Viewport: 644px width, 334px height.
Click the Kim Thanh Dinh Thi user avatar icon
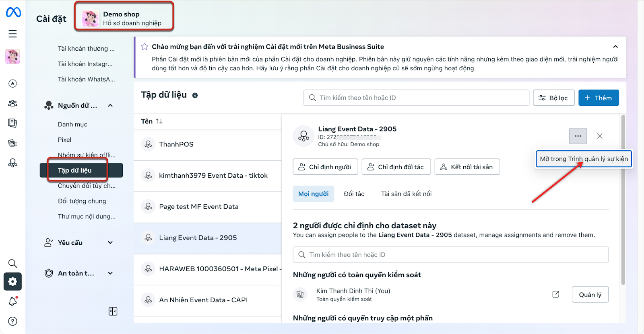point(300,294)
